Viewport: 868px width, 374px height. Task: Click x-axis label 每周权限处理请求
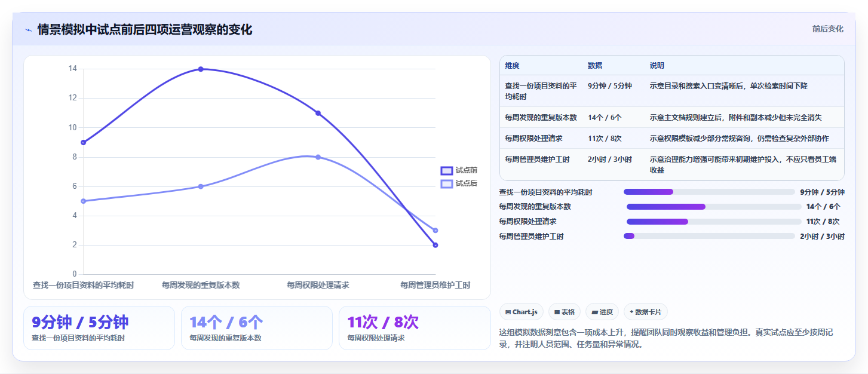[318, 285]
